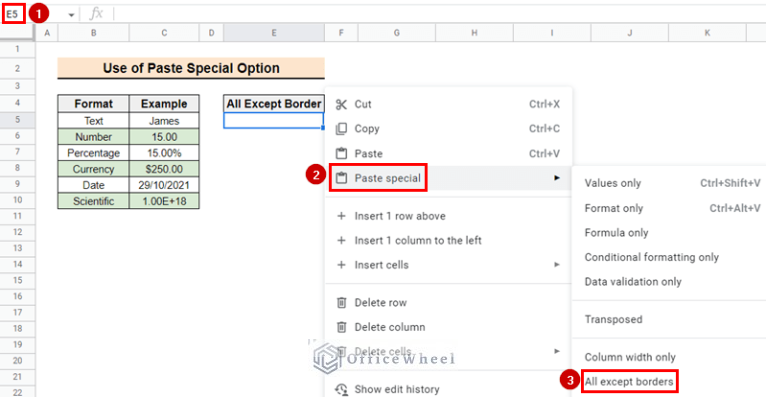Click the cell containing 'James'

[164, 121]
